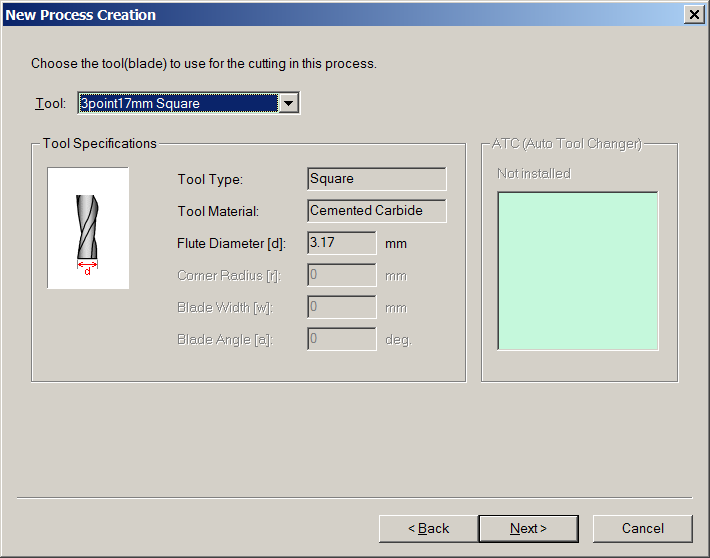Click the 'Blade Width [w]:' label

coord(225,308)
